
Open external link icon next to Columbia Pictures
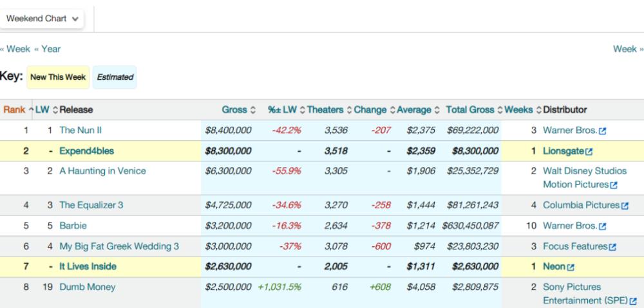pos(625,206)
